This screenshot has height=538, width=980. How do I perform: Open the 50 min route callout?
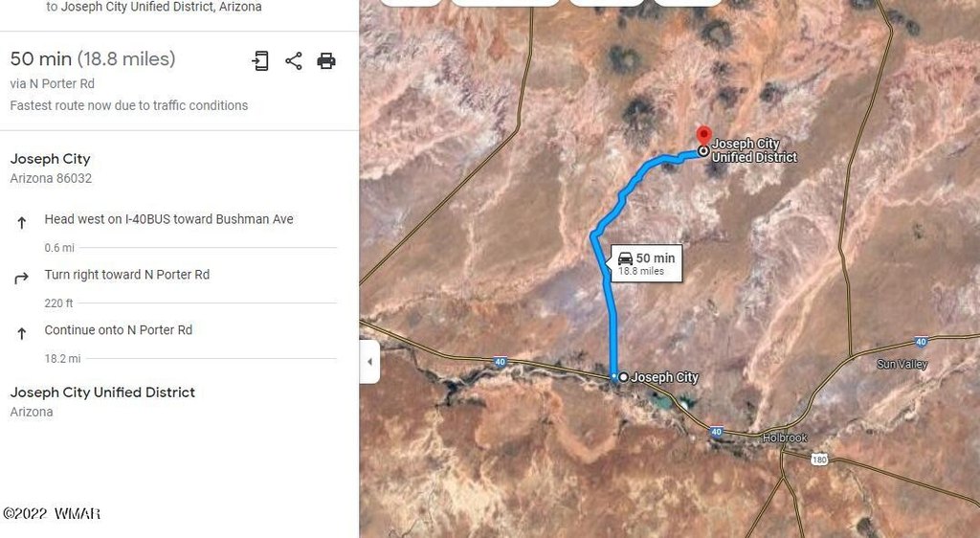point(646,263)
